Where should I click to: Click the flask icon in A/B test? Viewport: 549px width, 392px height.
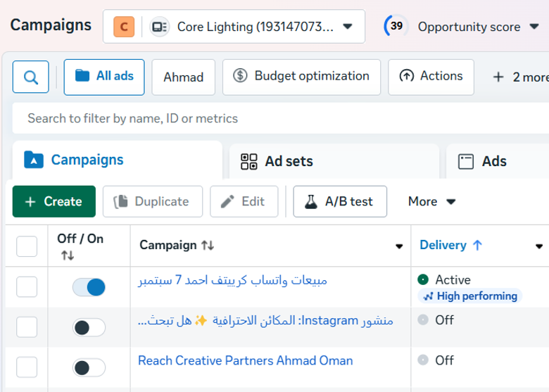(311, 201)
